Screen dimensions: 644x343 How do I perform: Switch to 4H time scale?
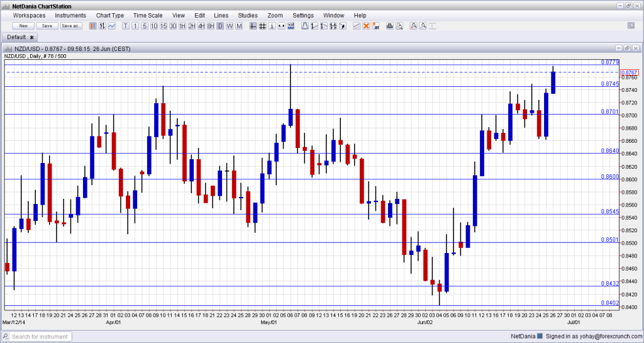click(x=201, y=26)
